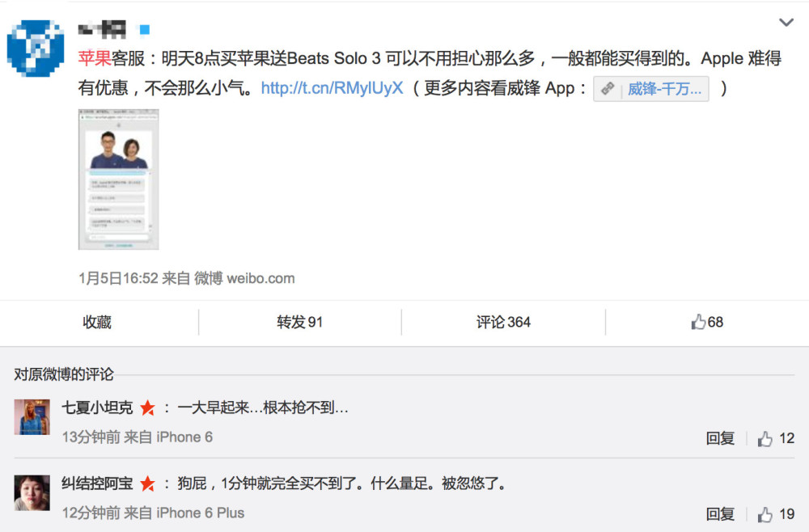Click the comment text 狗屁，1分钟就完全买不到了
The height and width of the screenshot is (532, 809).
click(x=267, y=483)
